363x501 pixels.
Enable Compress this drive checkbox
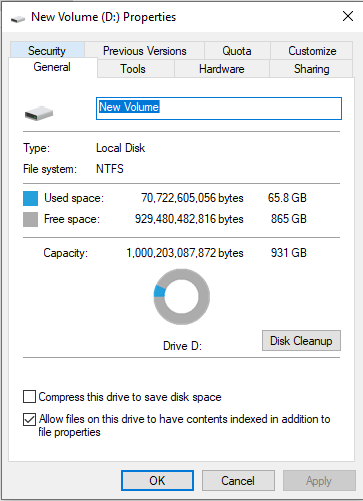pos(29,397)
